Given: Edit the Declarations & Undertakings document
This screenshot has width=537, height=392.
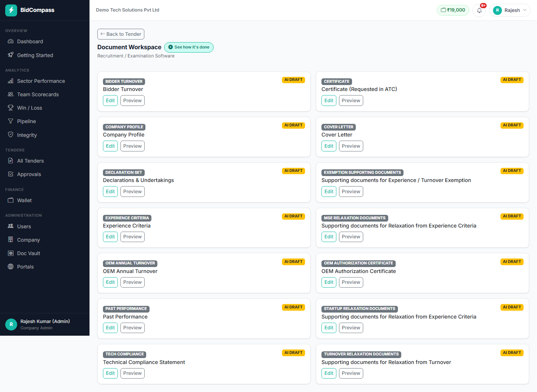Looking at the screenshot, I should point(110,192).
